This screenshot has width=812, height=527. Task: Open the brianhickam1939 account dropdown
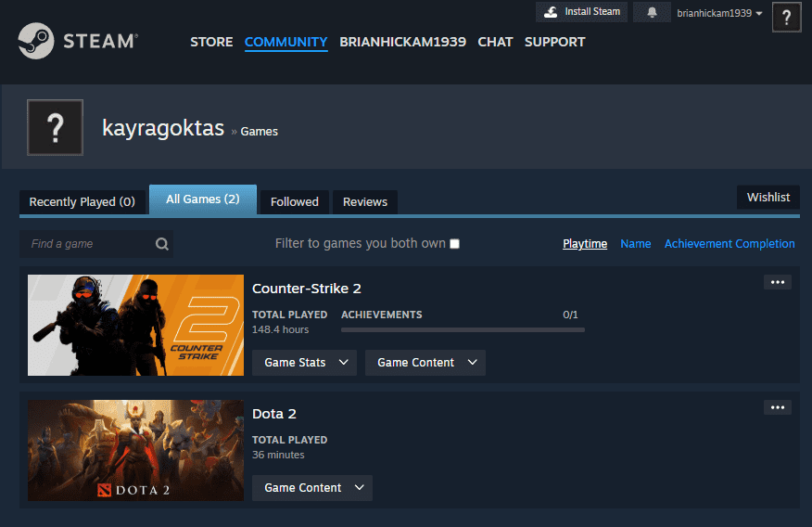[x=719, y=13]
